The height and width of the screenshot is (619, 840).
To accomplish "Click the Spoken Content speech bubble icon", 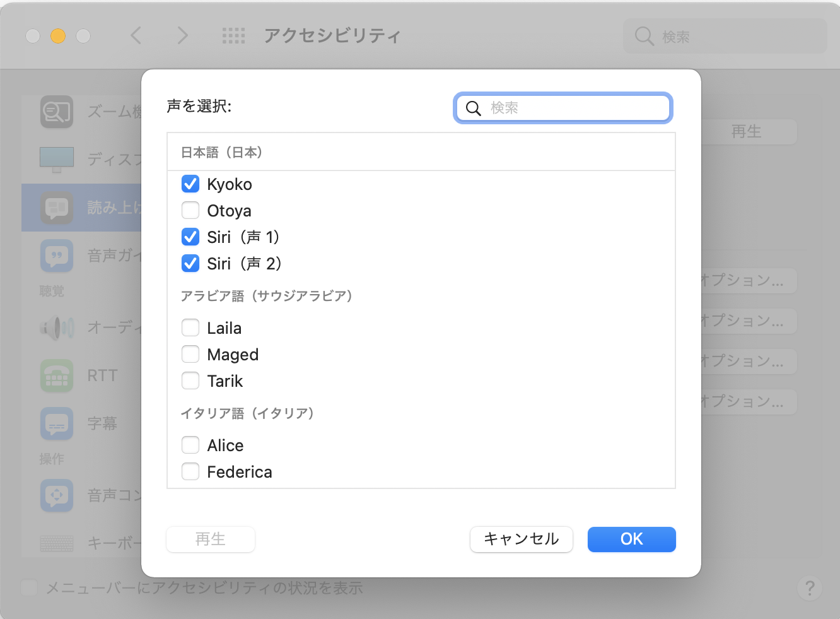I will (57, 208).
